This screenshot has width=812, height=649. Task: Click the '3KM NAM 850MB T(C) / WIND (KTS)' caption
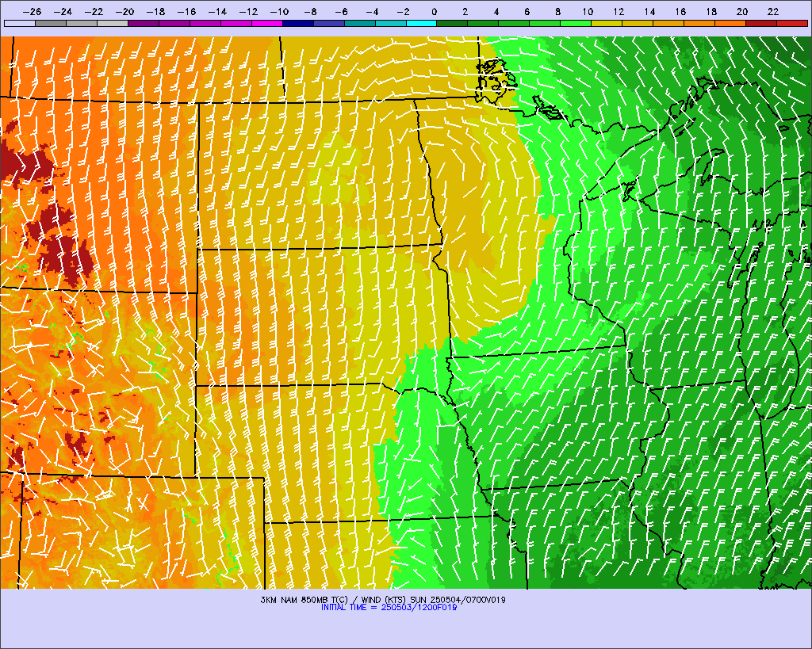click(334, 600)
